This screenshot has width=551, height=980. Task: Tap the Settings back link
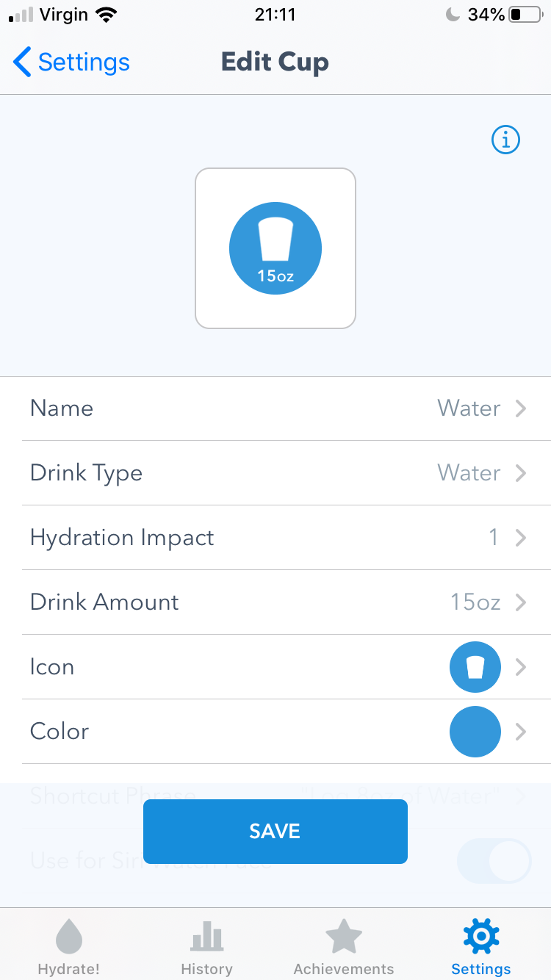tap(84, 62)
